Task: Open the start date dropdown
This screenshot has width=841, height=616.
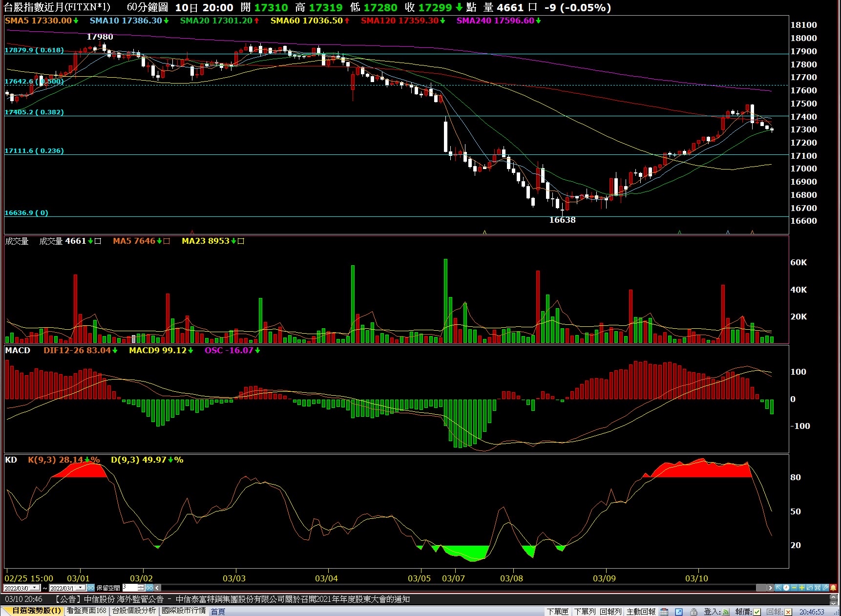Action: coord(34,588)
